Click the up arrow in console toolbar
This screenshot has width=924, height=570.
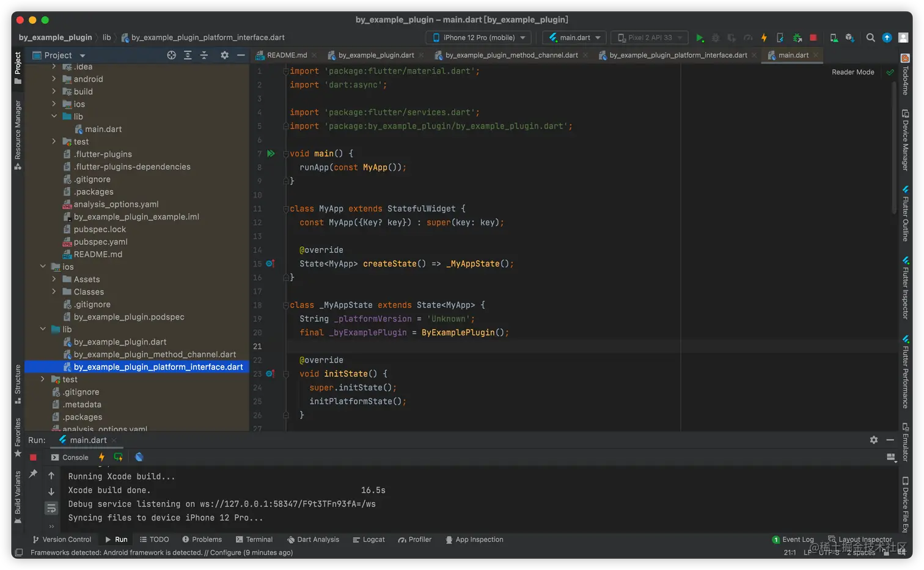51,475
